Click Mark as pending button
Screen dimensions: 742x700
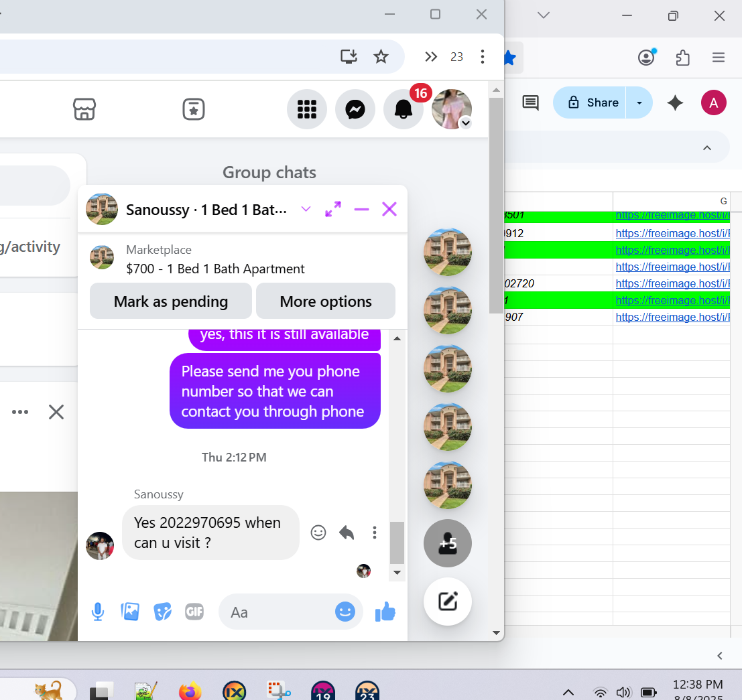[x=171, y=301]
